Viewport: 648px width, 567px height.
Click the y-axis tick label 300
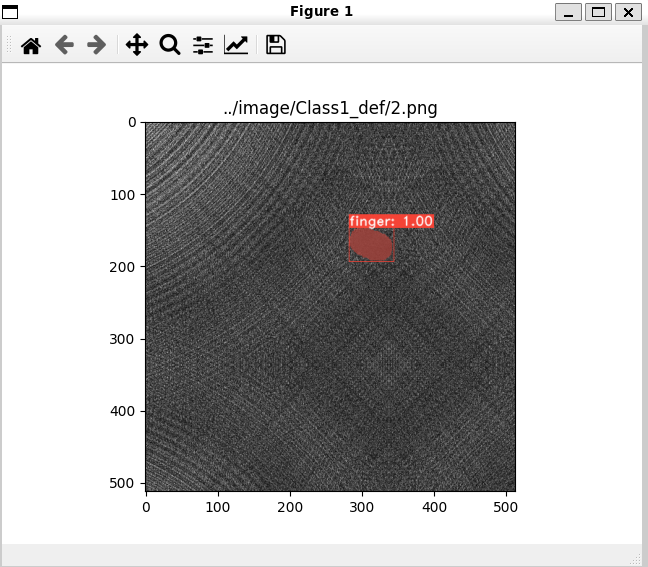(122, 339)
